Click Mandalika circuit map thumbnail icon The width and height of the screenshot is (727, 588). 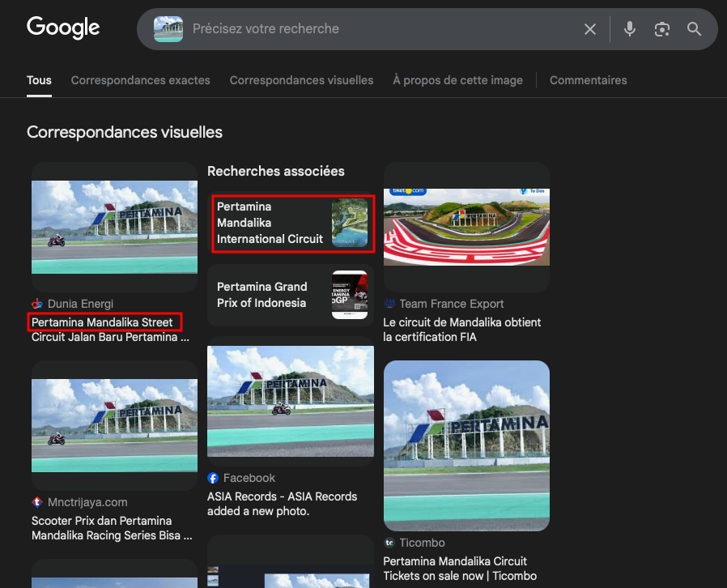point(350,223)
